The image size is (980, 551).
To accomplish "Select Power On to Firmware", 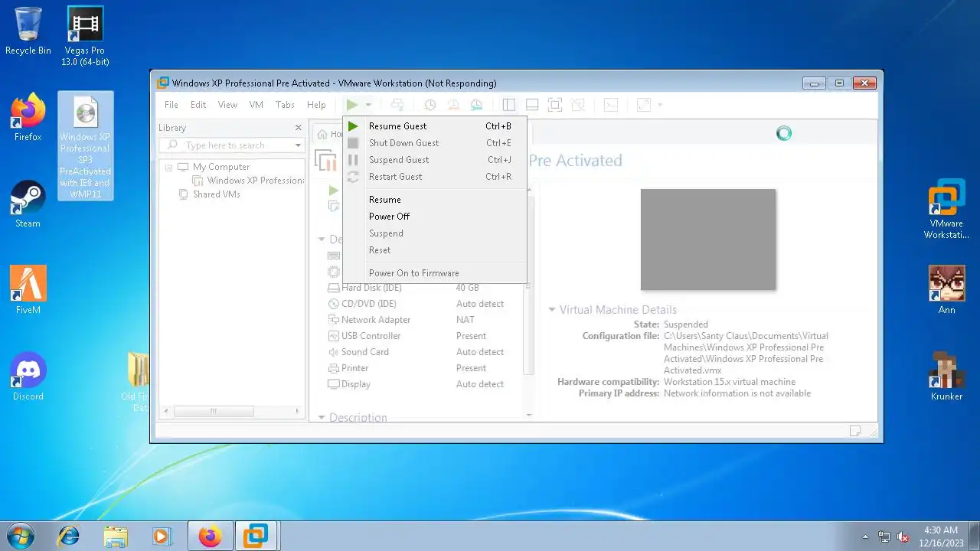I will click(434, 273).
